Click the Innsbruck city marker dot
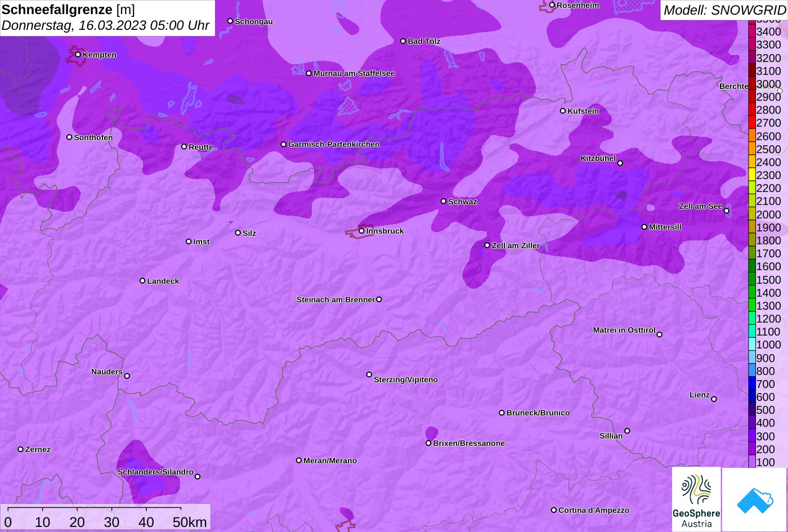Image resolution: width=788 pixels, height=532 pixels. pyautogui.click(x=361, y=231)
